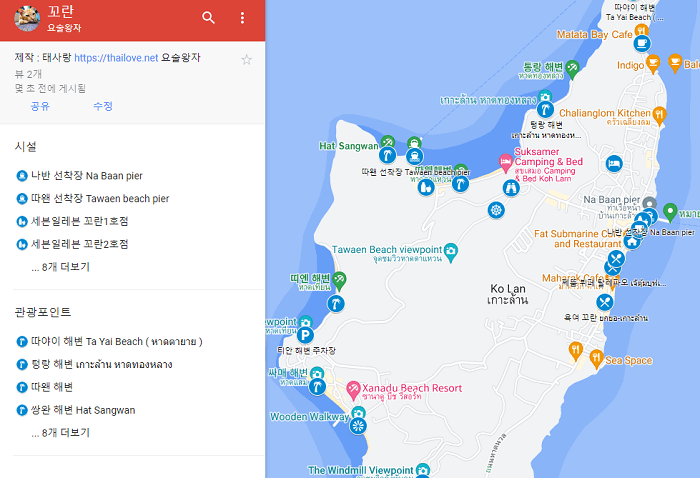Click the Matata Bay Cafe map marker
This screenshot has width=700, height=478.
[x=642, y=43]
